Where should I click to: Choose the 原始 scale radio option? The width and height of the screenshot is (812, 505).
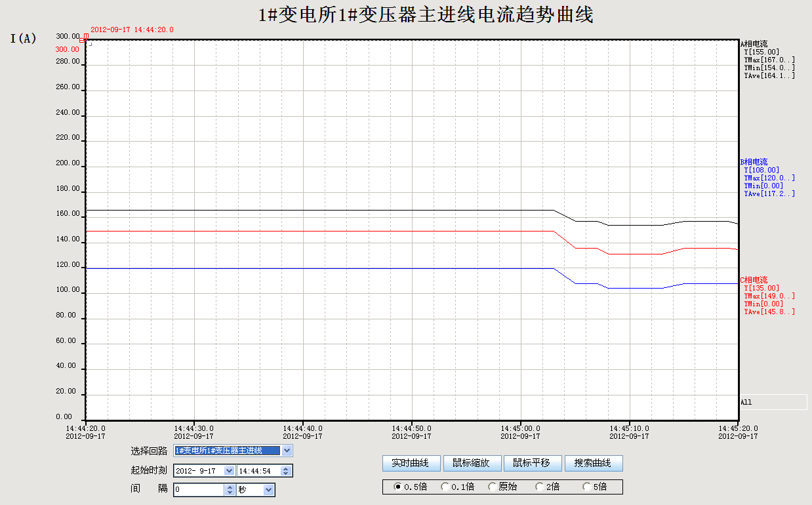point(492,487)
